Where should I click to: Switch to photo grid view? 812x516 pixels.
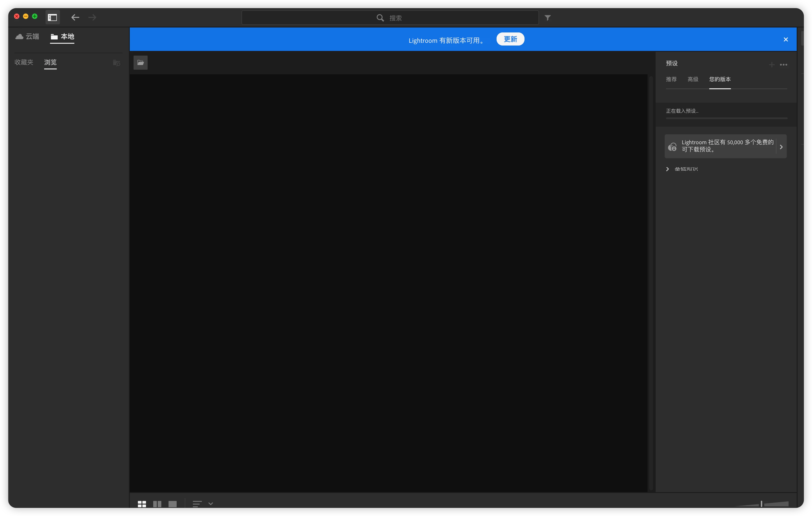pos(142,504)
